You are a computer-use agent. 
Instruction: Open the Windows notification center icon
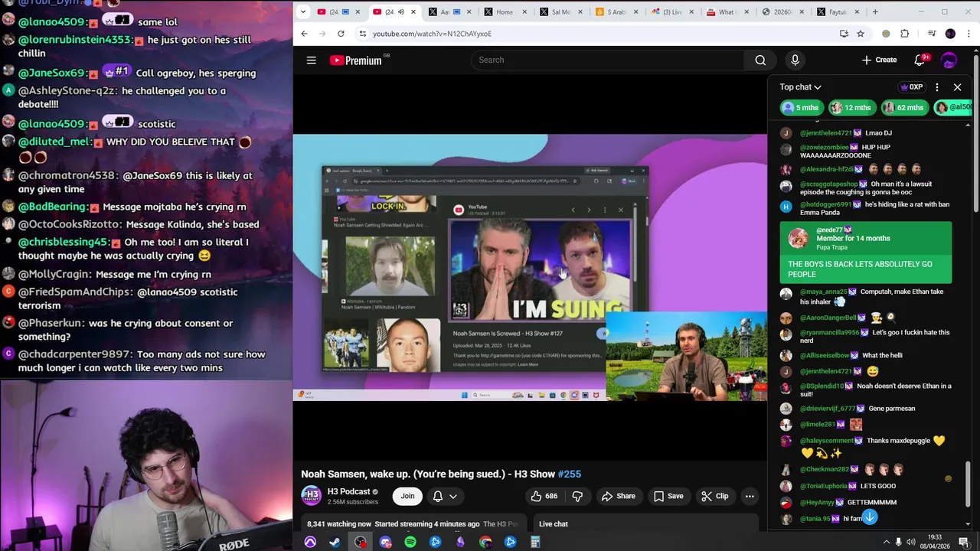tap(964, 542)
